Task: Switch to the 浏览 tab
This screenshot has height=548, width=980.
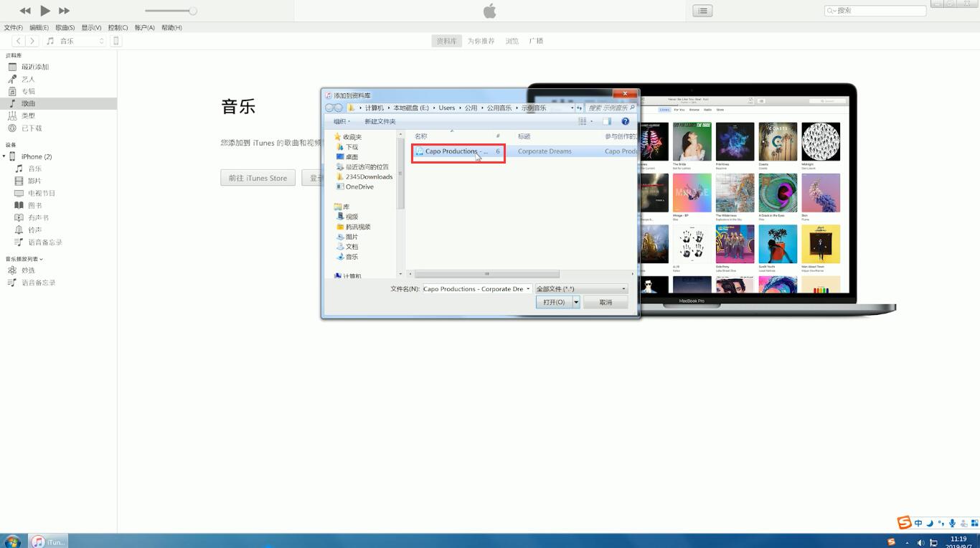Action: pyautogui.click(x=512, y=41)
